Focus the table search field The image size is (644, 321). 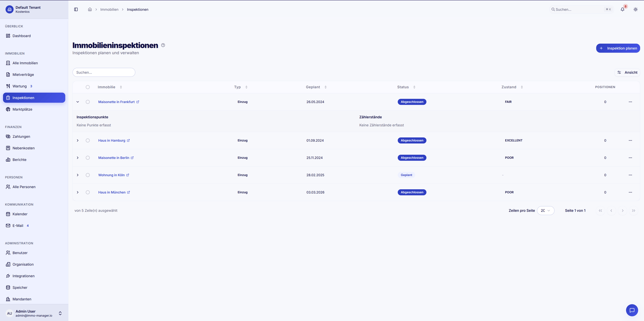tap(104, 72)
